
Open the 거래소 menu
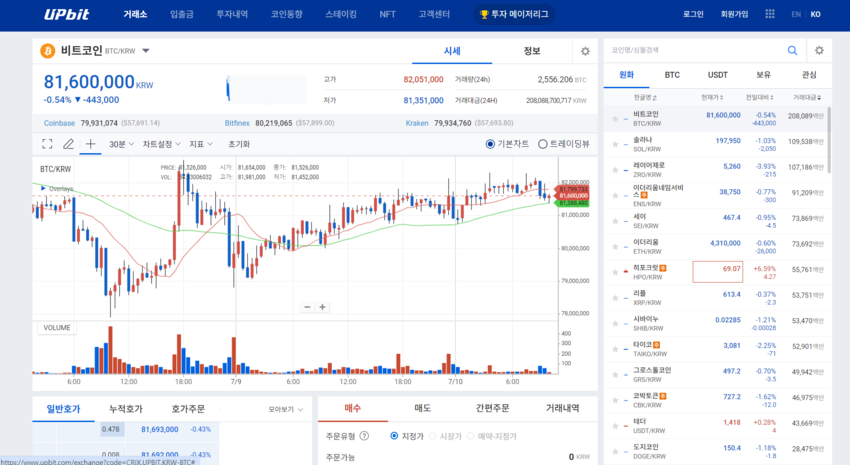click(135, 14)
